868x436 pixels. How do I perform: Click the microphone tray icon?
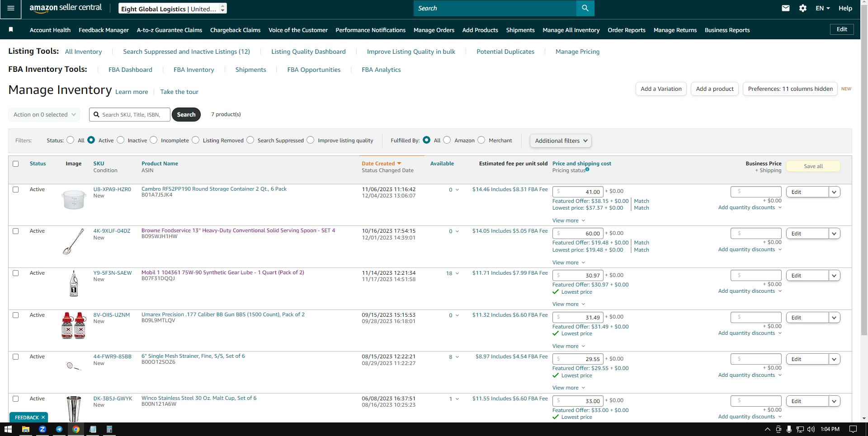click(x=789, y=429)
